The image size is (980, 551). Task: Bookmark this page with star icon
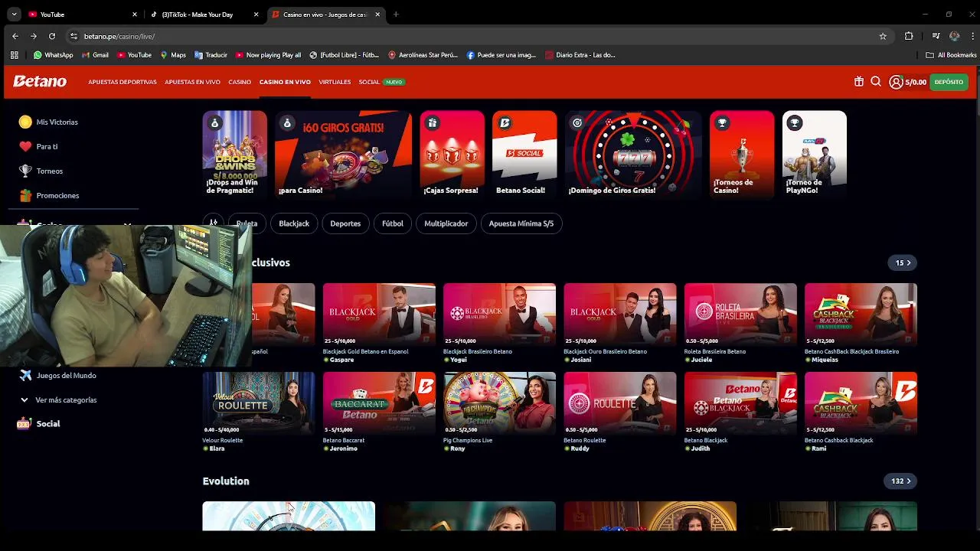(x=883, y=36)
